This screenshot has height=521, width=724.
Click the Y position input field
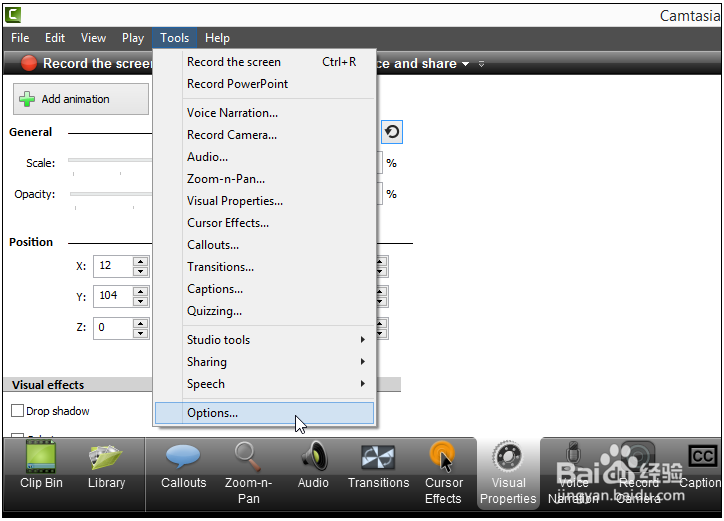click(113, 296)
